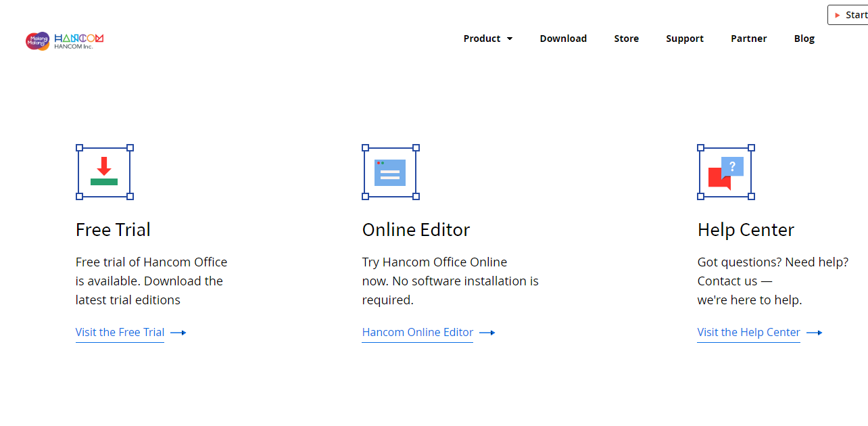Click the 'Got questions? Need help?' text

tap(773, 262)
